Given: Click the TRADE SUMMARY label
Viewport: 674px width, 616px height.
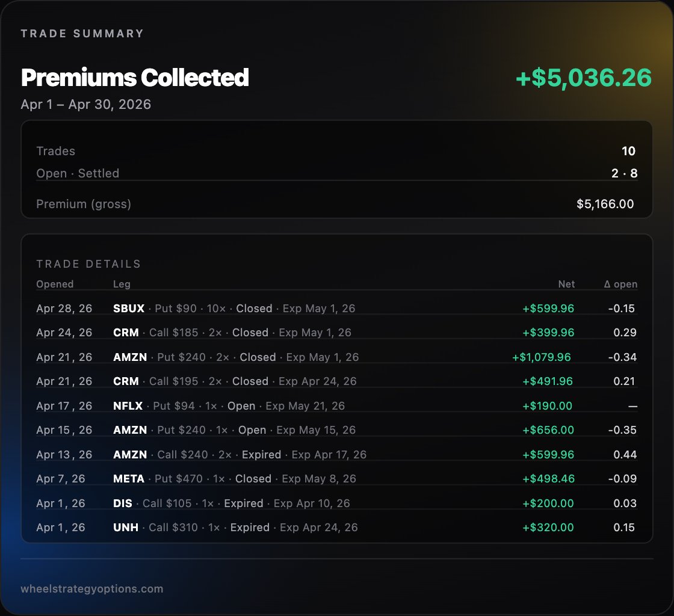Looking at the screenshot, I should [x=82, y=34].
